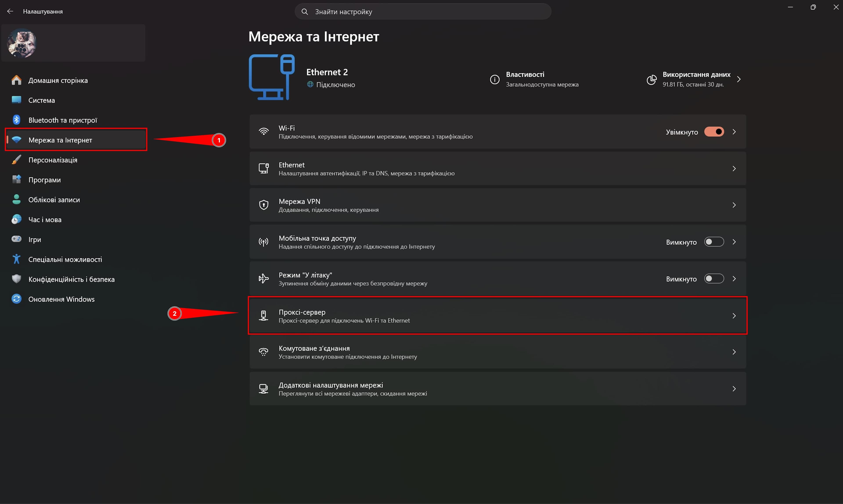Click the Додаткові налаштування мережі icon
843x504 pixels.
[x=264, y=389]
